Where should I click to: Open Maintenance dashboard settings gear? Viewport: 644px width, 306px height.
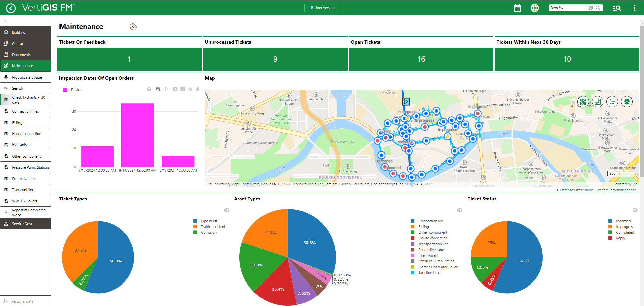pos(133,27)
